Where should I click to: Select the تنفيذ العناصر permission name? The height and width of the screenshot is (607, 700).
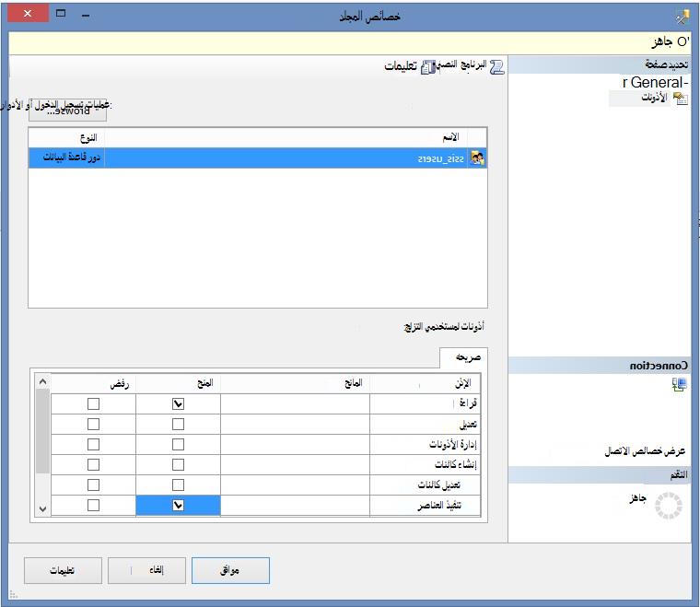(439, 506)
